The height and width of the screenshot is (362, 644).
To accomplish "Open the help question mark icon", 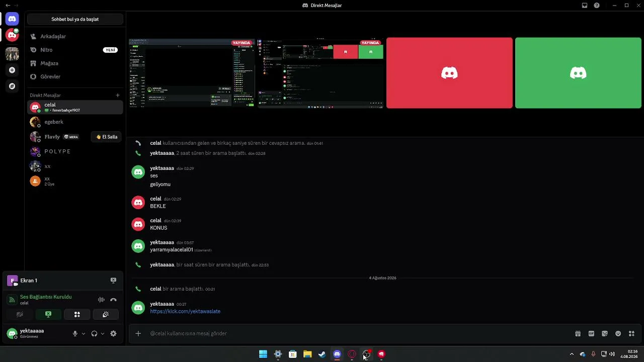I will [x=597, y=5].
